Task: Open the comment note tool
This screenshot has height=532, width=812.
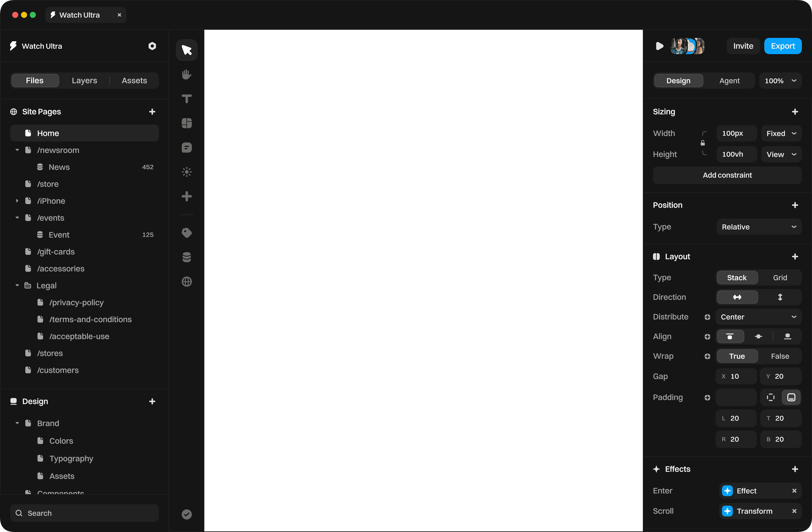Action: (x=187, y=148)
